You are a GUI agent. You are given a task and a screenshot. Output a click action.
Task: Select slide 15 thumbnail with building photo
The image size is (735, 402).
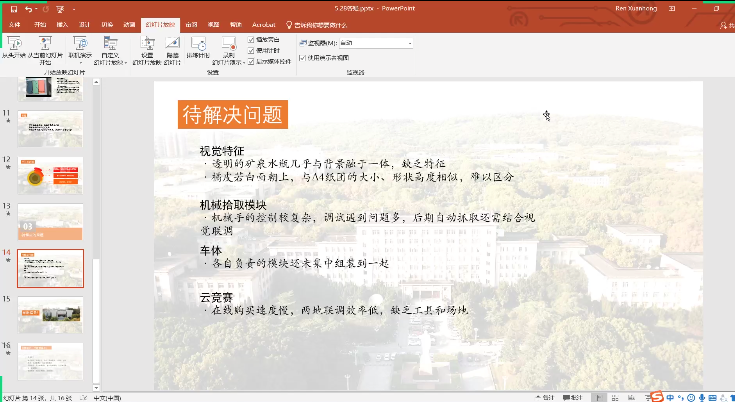click(x=50, y=315)
